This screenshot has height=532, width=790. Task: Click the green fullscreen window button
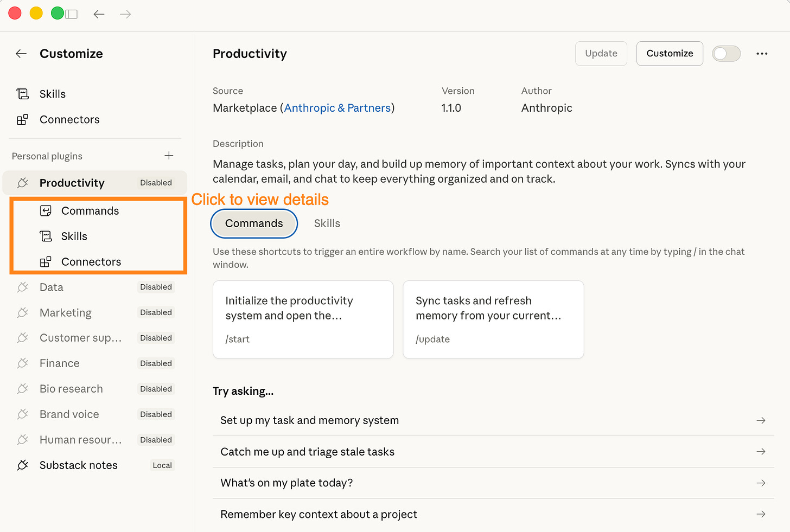58,13
